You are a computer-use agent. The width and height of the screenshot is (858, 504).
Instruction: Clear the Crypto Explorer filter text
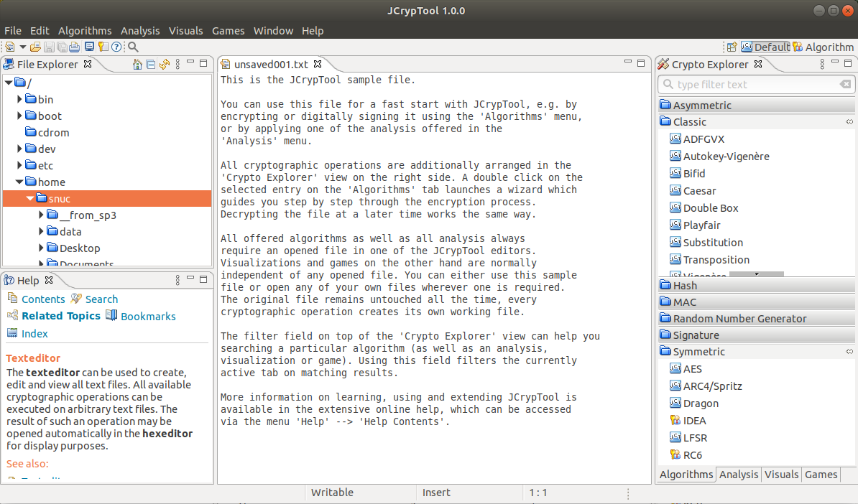(x=845, y=84)
